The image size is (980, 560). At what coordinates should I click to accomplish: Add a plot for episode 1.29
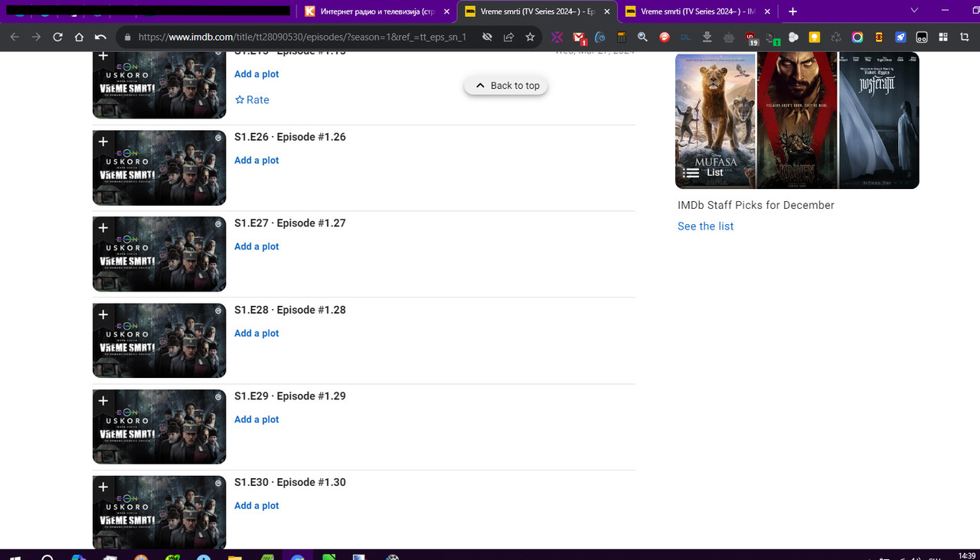256,419
